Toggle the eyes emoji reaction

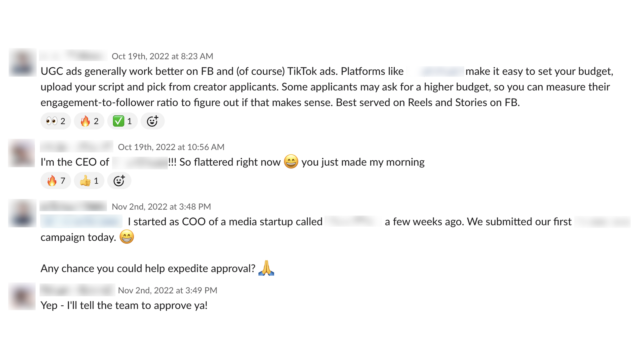tap(56, 121)
